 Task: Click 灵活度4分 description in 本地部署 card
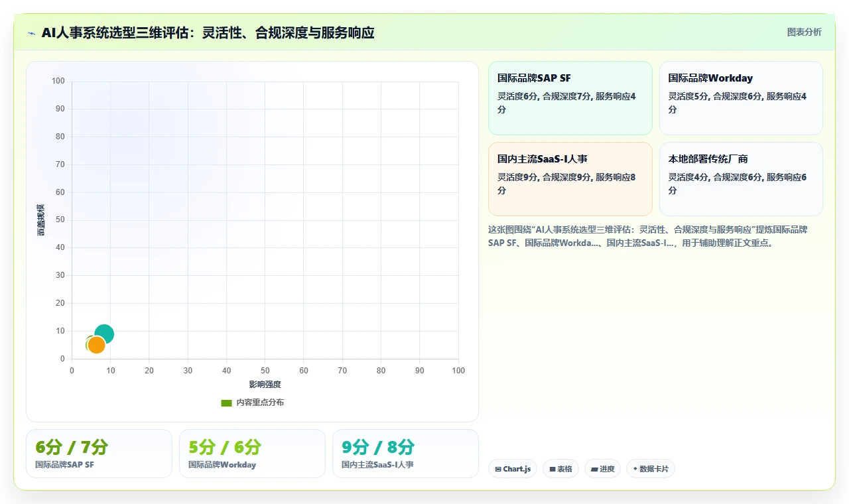[737, 184]
